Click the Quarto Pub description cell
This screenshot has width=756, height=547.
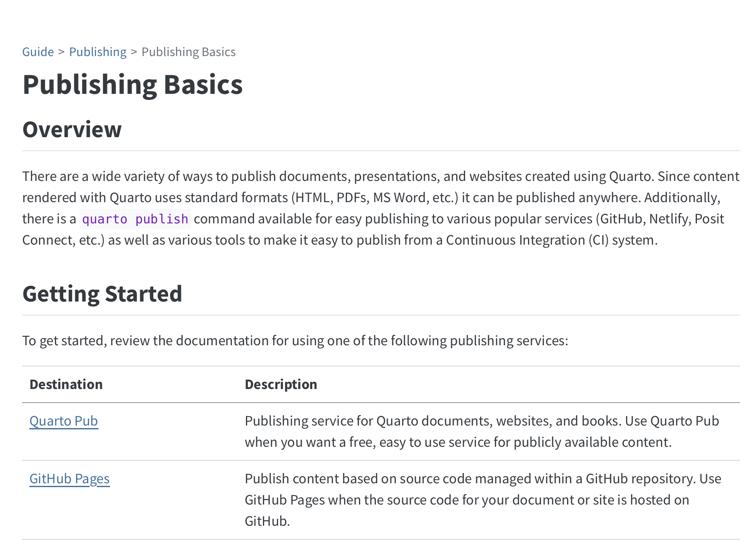(x=482, y=431)
